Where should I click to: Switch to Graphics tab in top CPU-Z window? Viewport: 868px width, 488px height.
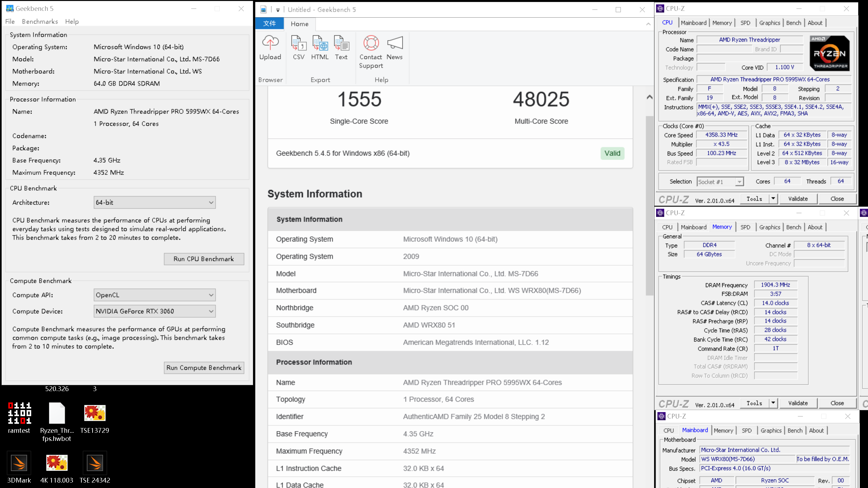[x=770, y=23]
